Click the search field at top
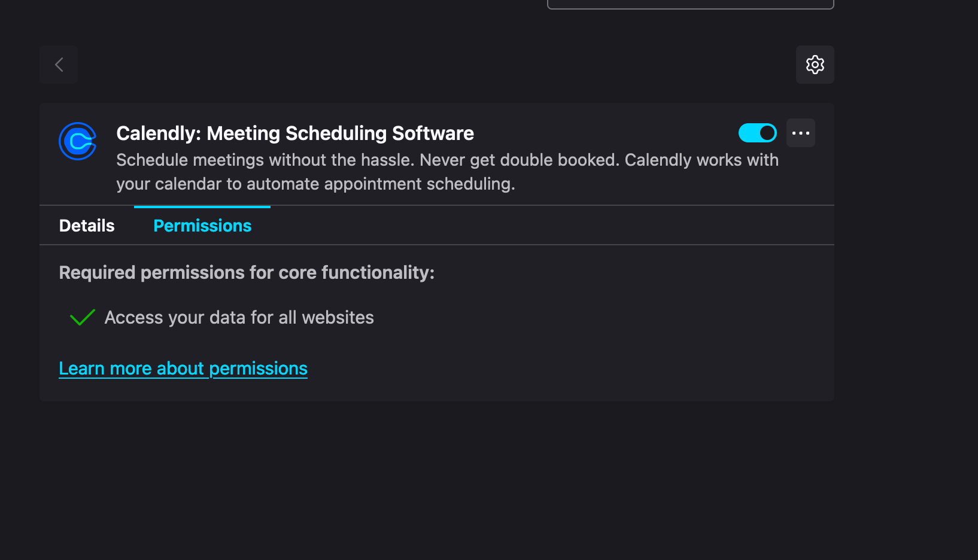Image resolution: width=978 pixels, height=560 pixels. [690, 4]
